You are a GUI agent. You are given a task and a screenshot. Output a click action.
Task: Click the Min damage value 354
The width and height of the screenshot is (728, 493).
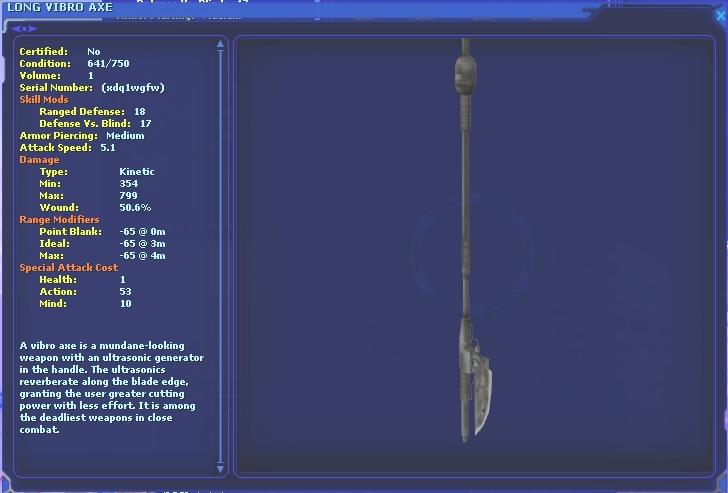(x=129, y=184)
